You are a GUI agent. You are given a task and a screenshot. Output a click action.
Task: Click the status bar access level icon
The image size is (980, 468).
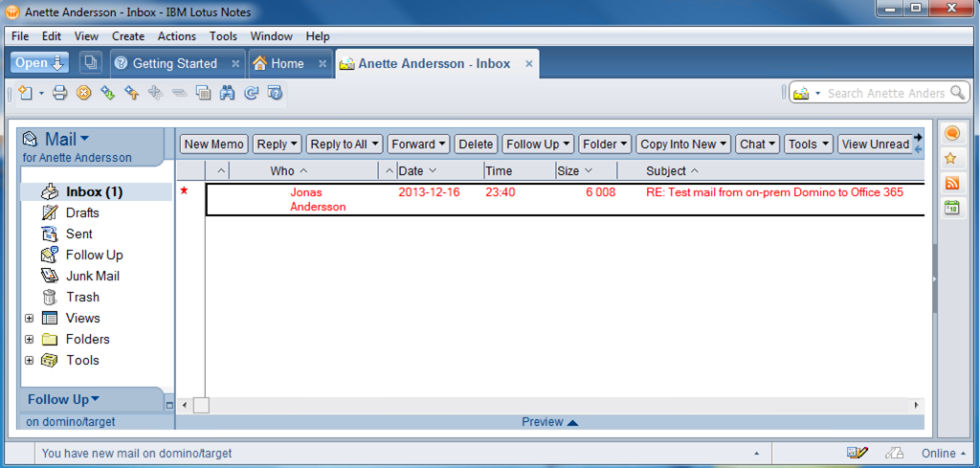[895, 453]
